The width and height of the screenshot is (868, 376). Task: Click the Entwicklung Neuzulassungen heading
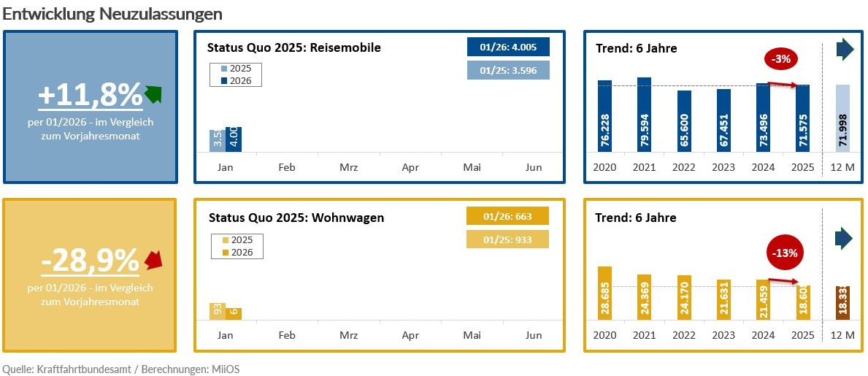point(112,14)
